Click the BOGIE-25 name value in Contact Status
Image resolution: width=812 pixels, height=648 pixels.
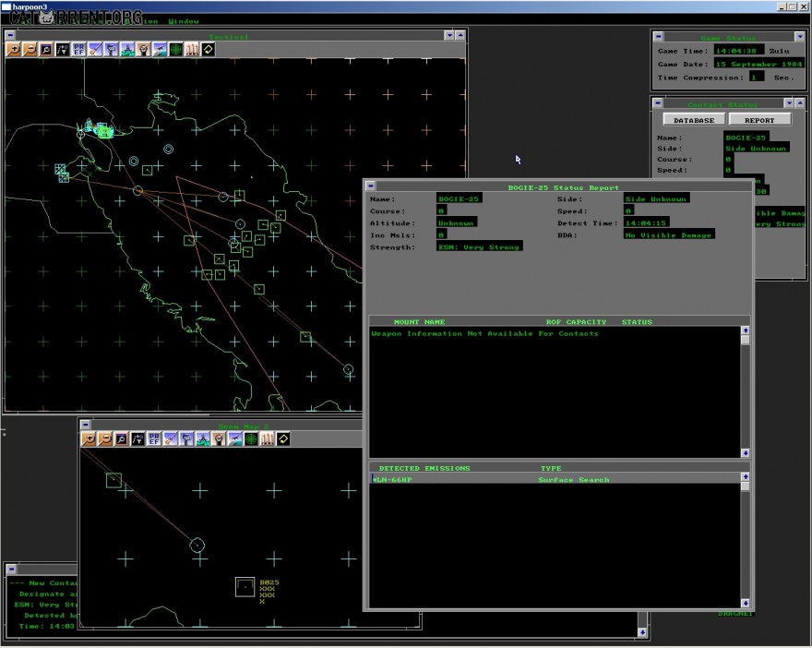point(746,138)
